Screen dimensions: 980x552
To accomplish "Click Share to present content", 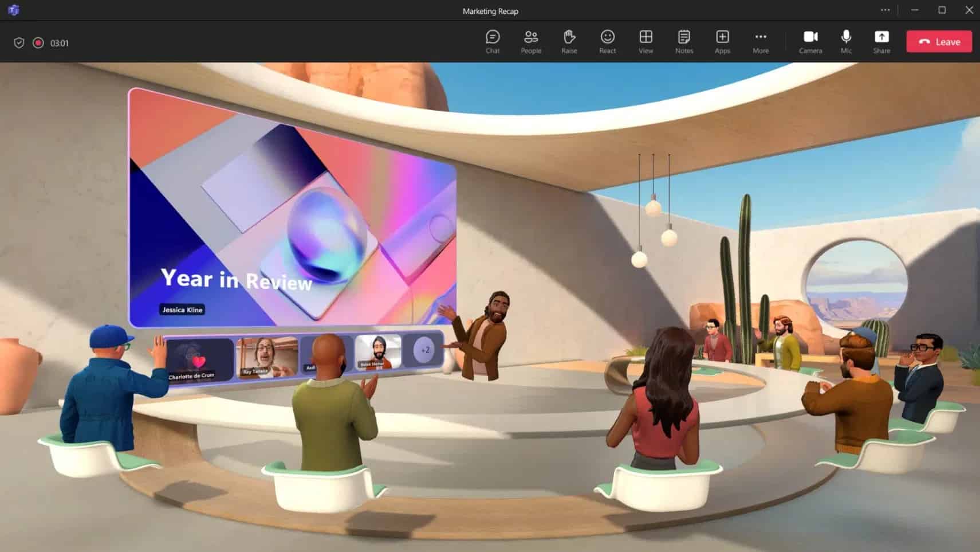I will (x=881, y=41).
